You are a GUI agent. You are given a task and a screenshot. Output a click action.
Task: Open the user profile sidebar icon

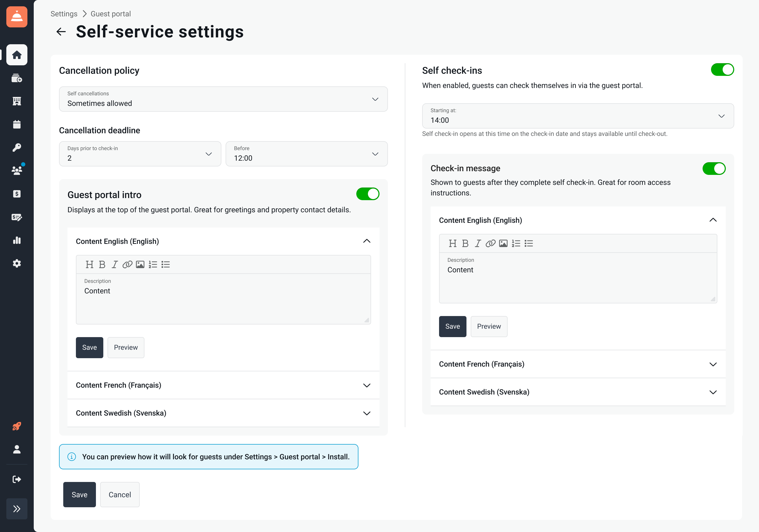pos(17,449)
